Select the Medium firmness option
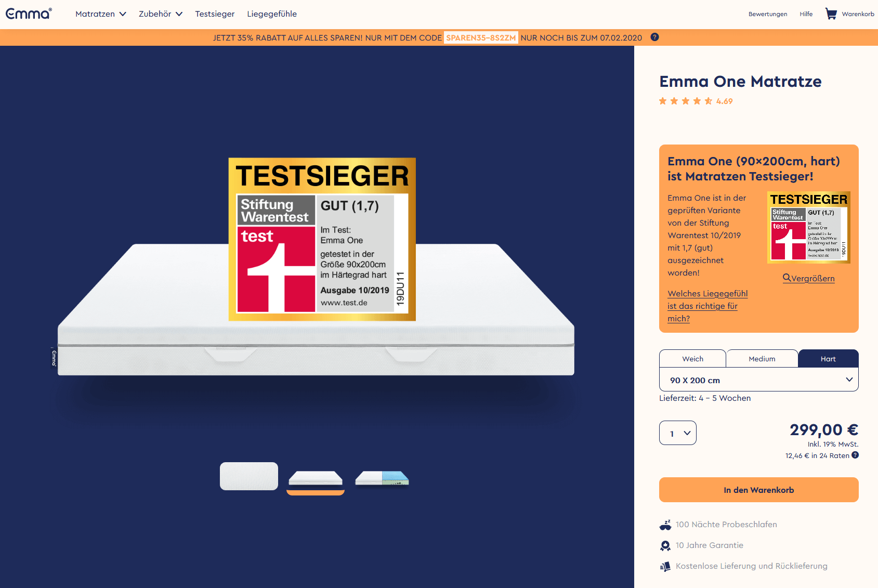 click(762, 359)
